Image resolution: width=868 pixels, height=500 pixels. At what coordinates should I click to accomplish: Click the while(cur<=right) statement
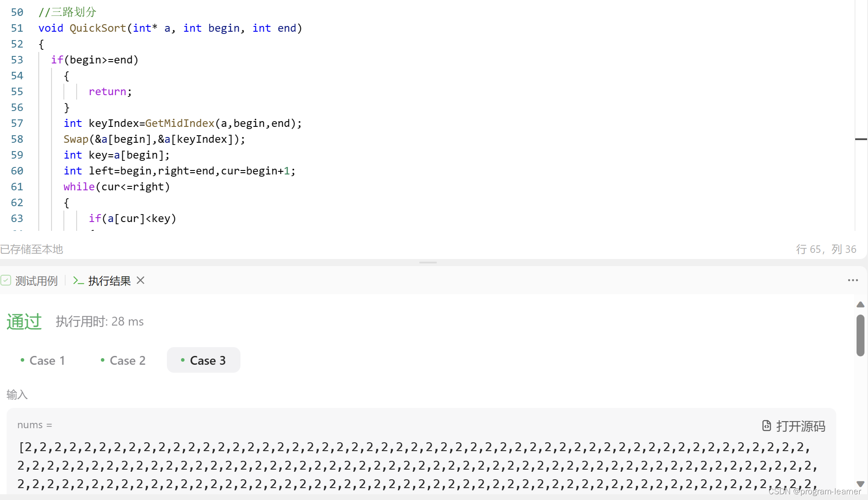(x=117, y=187)
